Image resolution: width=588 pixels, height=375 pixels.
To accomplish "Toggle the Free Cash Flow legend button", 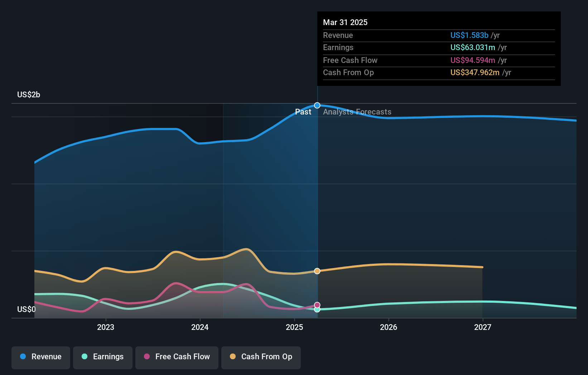I will [177, 357].
